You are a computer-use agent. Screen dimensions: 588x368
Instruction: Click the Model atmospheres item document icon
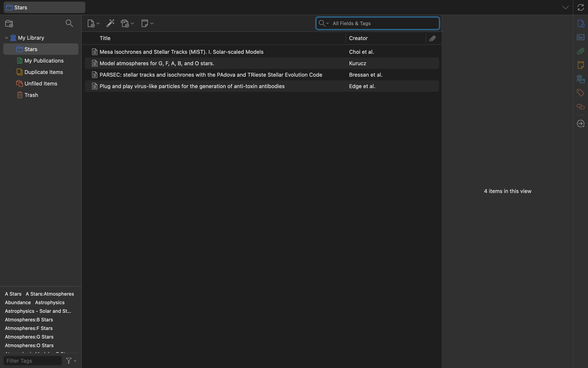coord(95,63)
